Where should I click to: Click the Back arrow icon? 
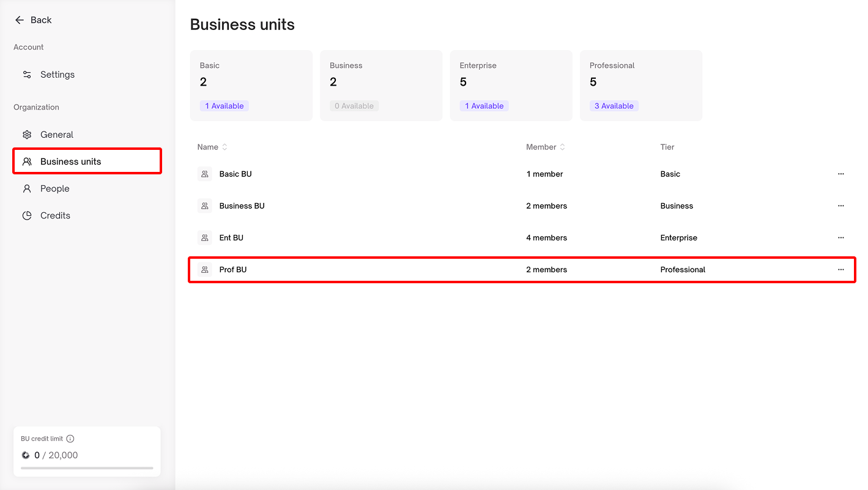click(x=20, y=20)
